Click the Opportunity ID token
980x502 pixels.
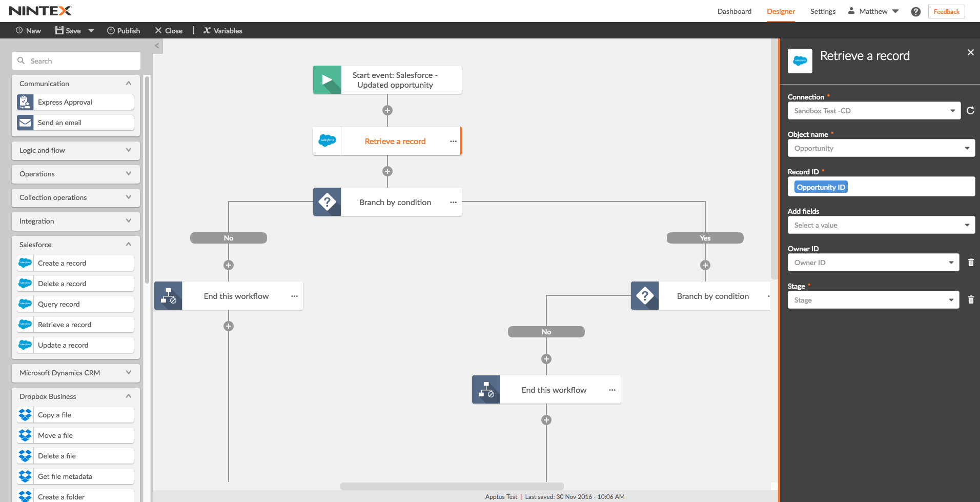[x=821, y=187]
